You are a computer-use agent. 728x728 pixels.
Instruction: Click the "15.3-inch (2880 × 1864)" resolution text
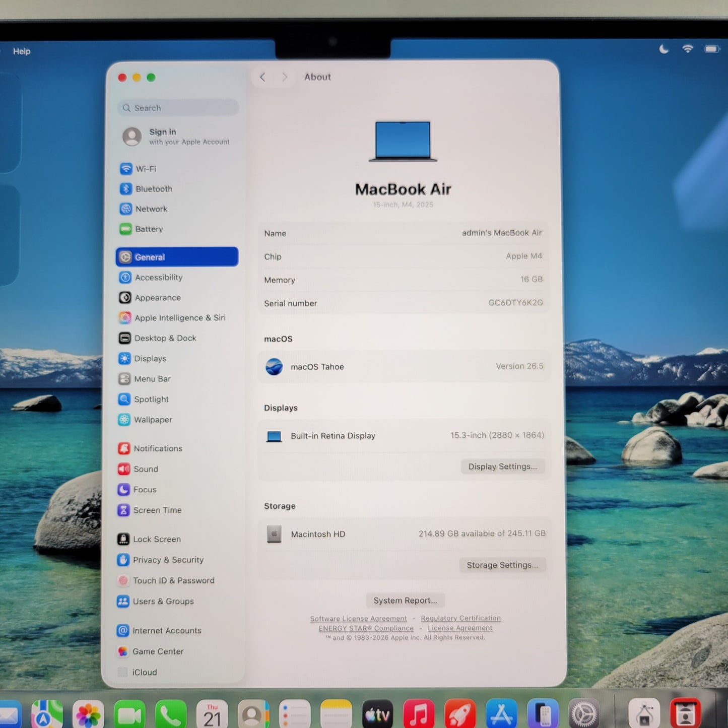point(497,435)
